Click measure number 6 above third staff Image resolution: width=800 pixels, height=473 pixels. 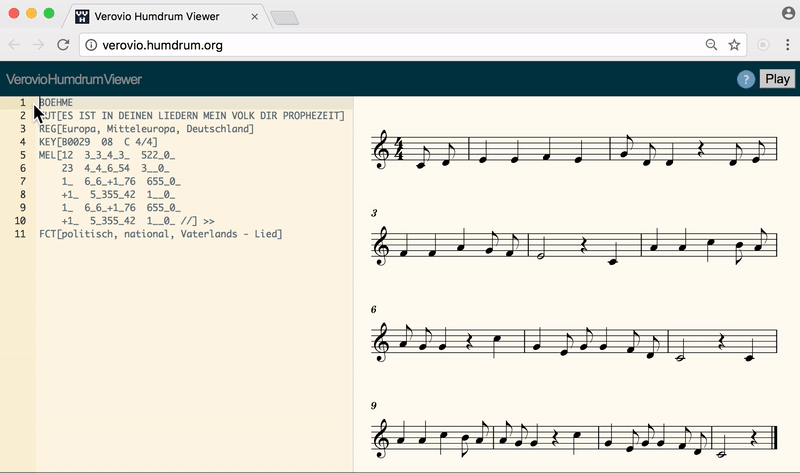pos(373,309)
